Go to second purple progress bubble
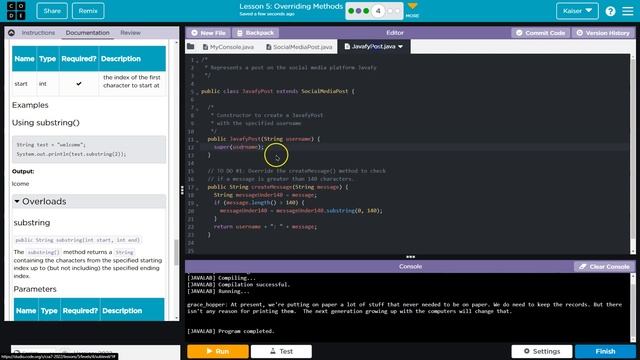The width and height of the screenshot is (640, 360). 358,11
